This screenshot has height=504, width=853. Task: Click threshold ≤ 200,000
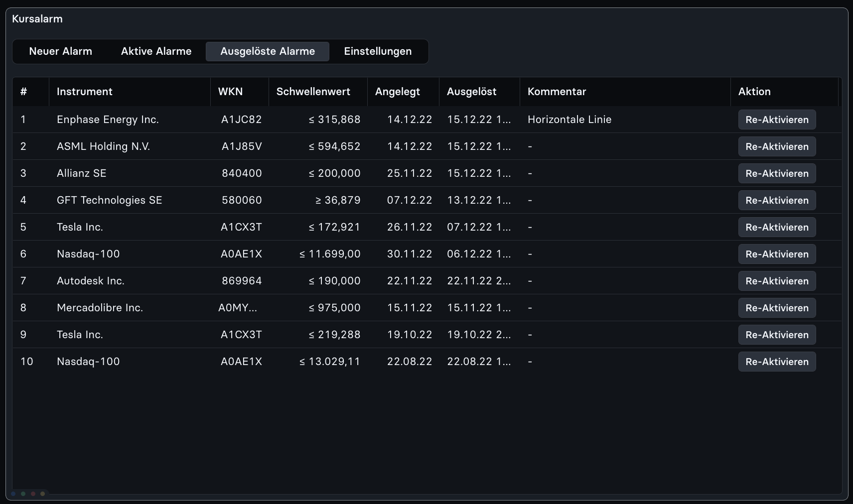click(x=334, y=173)
